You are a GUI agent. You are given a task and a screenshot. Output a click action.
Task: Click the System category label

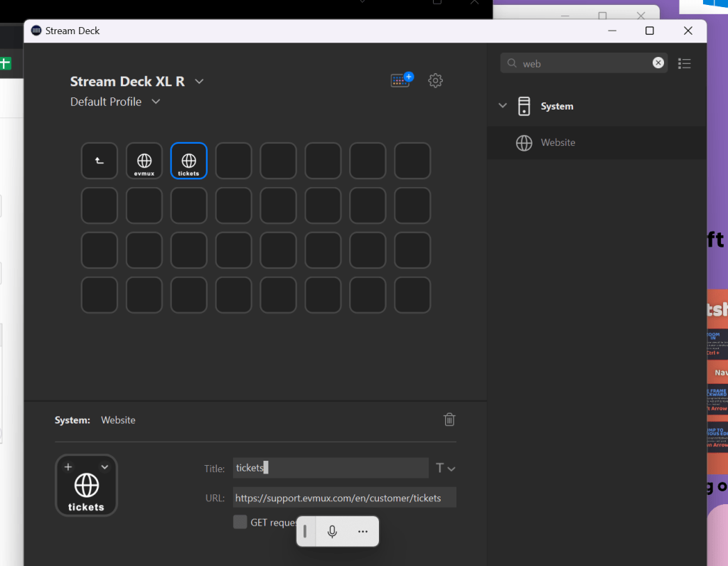557,107
